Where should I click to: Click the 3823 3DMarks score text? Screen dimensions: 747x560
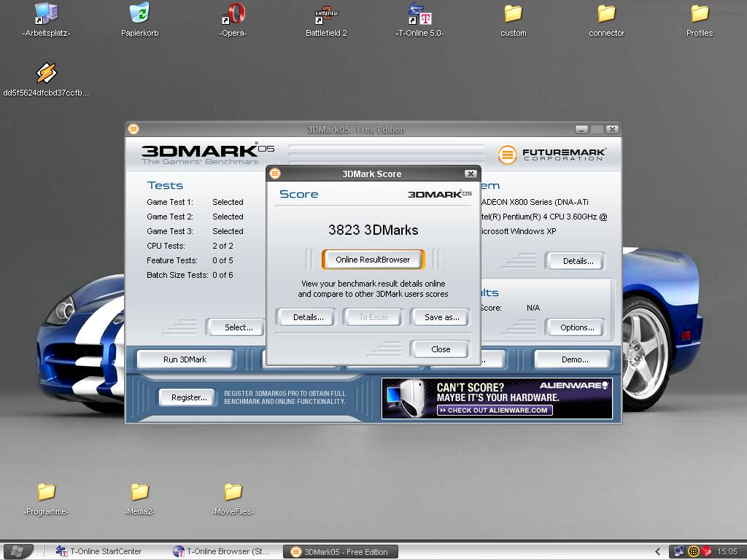click(373, 230)
